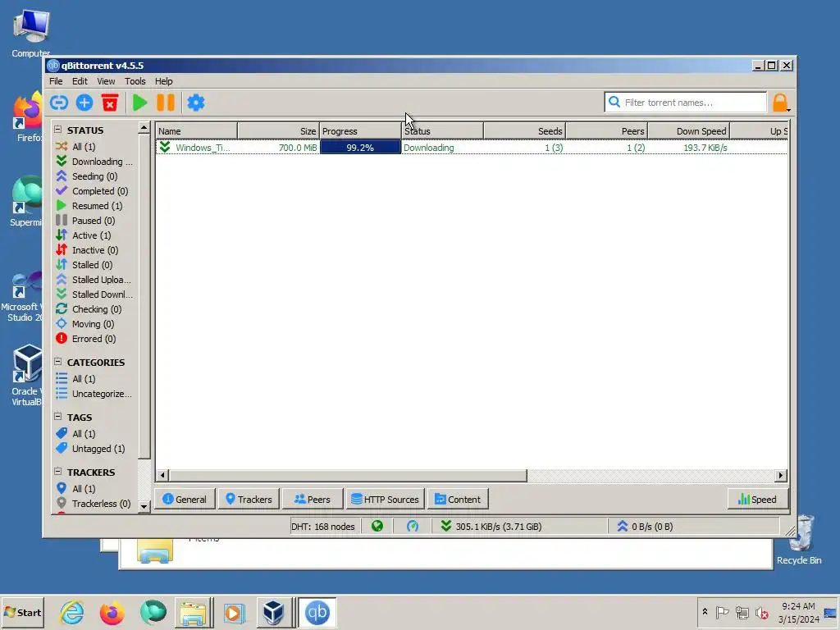
Task: Click DHT: 168 nodes status text
Action: pos(323,526)
